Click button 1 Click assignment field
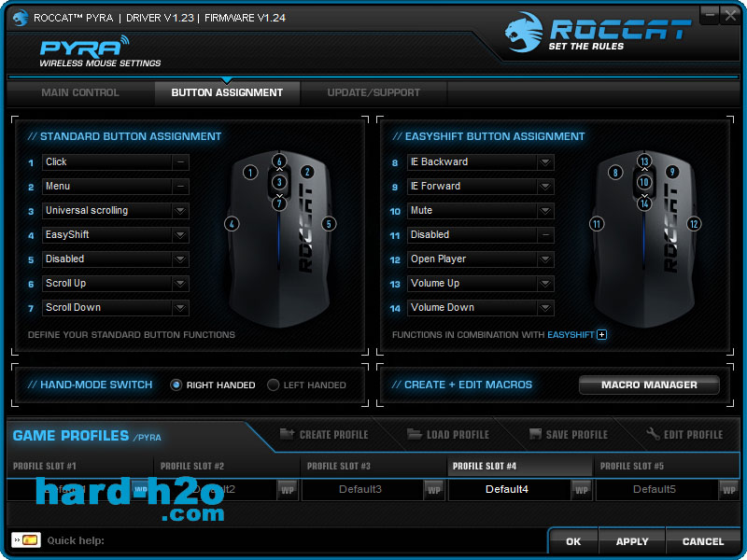 [115, 161]
